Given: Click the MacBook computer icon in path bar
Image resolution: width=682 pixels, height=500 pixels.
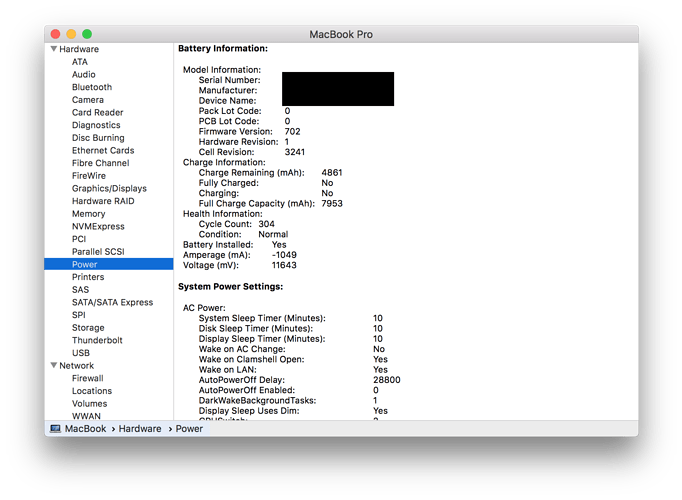Looking at the screenshot, I should [55, 429].
